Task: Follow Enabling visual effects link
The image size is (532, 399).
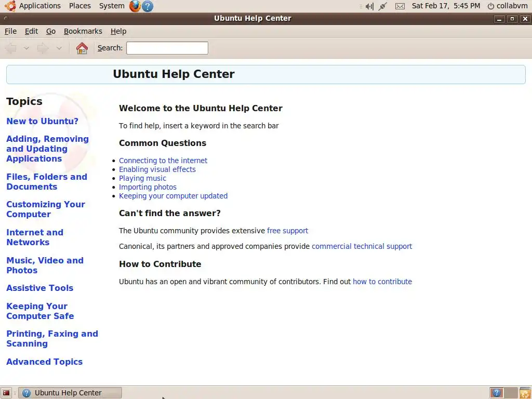Action: point(157,169)
